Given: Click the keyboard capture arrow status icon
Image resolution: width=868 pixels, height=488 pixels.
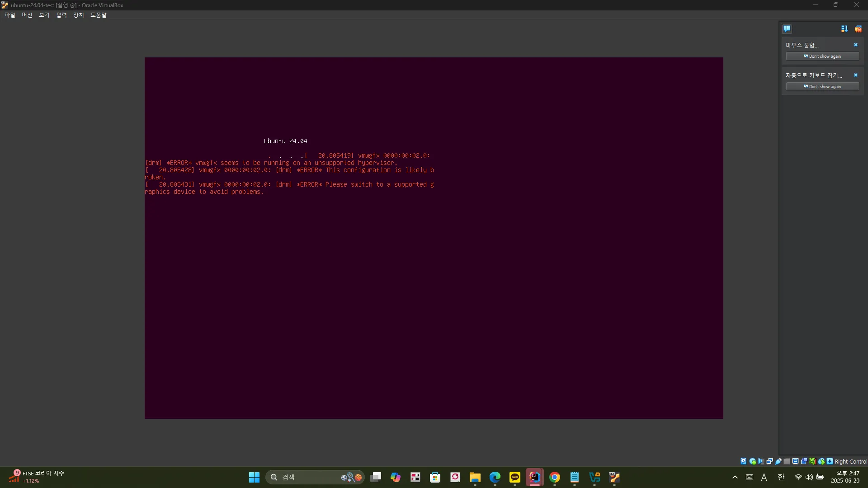Looking at the screenshot, I should [x=830, y=461].
